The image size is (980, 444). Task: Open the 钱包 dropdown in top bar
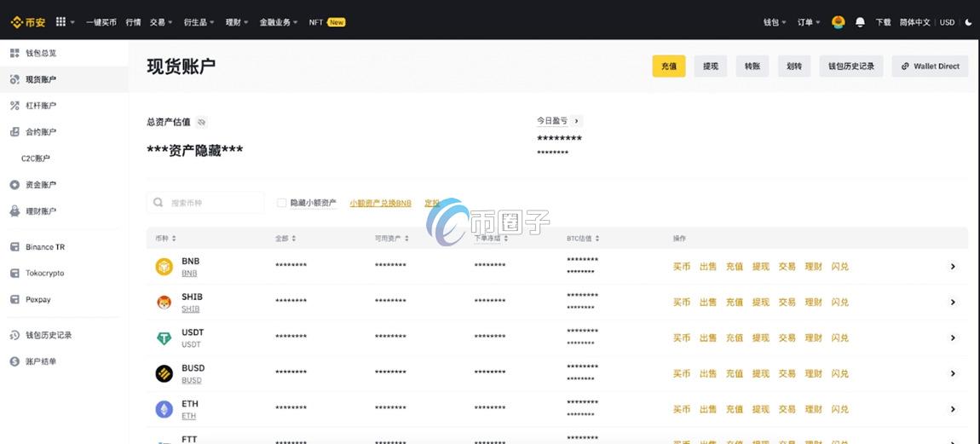coord(775,22)
